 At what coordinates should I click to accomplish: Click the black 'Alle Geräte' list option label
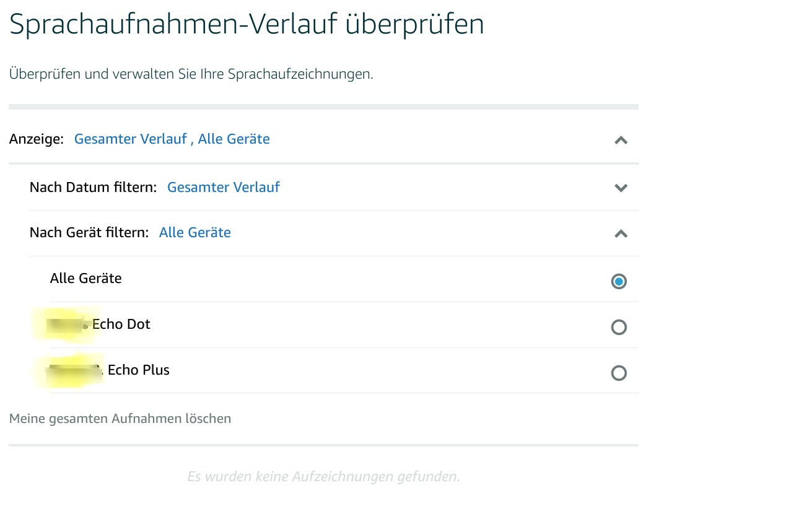(85, 278)
